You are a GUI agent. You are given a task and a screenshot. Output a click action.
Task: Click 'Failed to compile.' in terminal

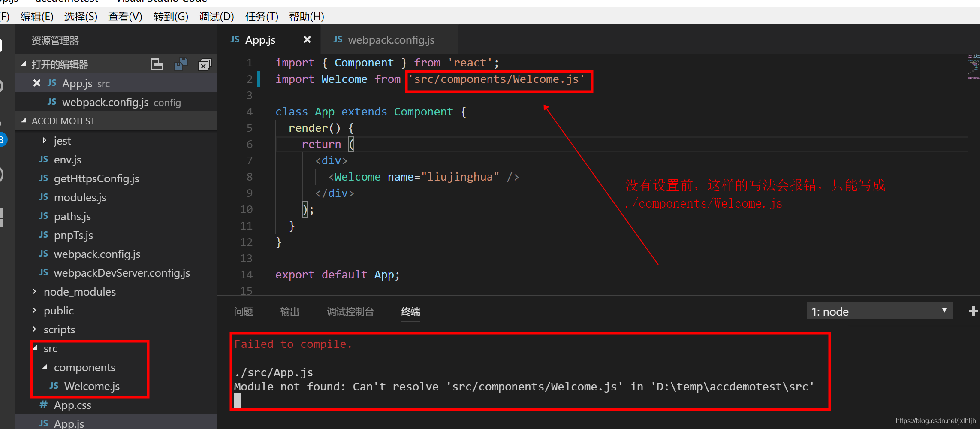pyautogui.click(x=293, y=344)
